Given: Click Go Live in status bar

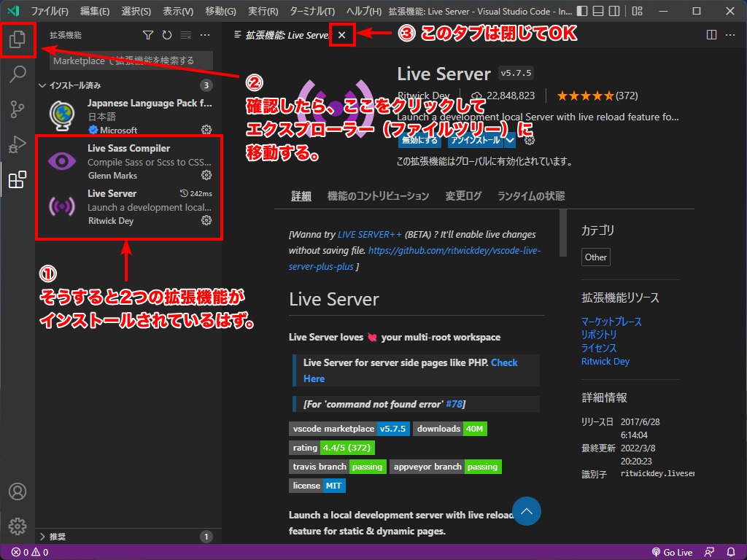Looking at the screenshot, I should pyautogui.click(x=672, y=553).
